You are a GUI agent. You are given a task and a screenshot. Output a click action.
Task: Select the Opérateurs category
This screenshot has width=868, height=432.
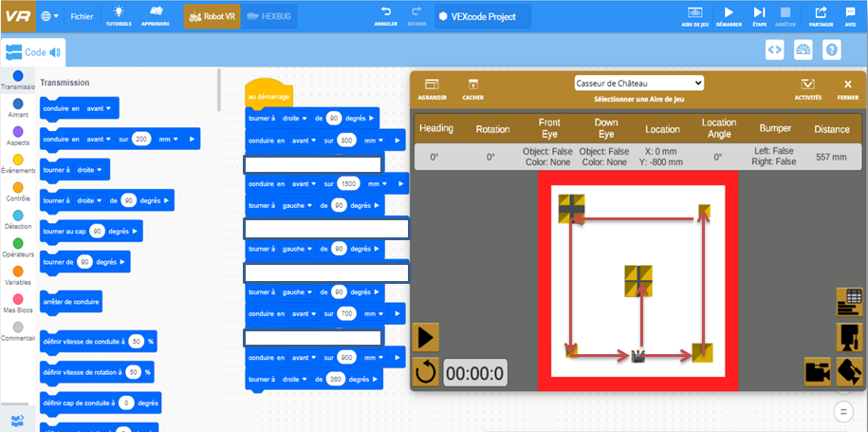click(x=18, y=248)
